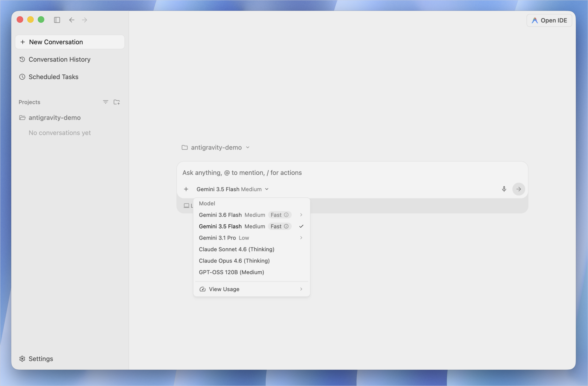The width and height of the screenshot is (588, 386).
Task: Click the laptop icon below prompt box
Action: [186, 206]
